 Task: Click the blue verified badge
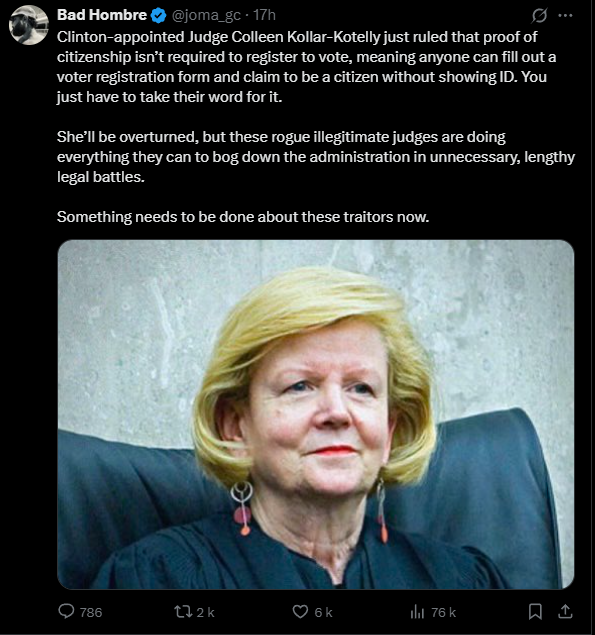(x=158, y=15)
